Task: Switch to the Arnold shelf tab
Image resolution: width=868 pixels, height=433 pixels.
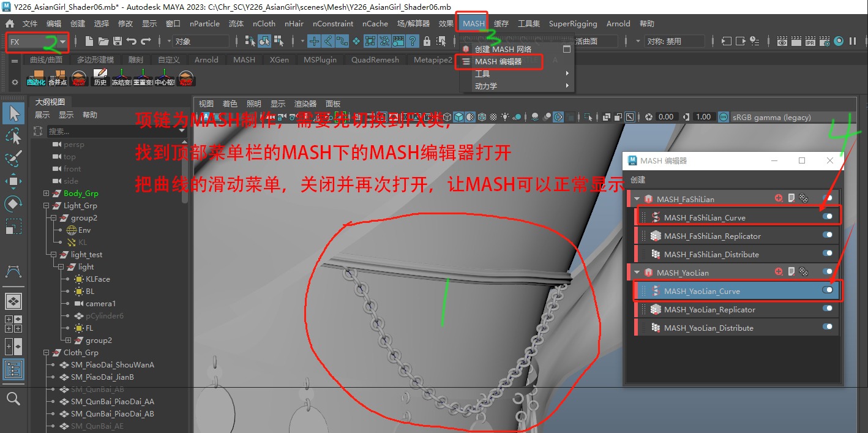Action: 206,59
